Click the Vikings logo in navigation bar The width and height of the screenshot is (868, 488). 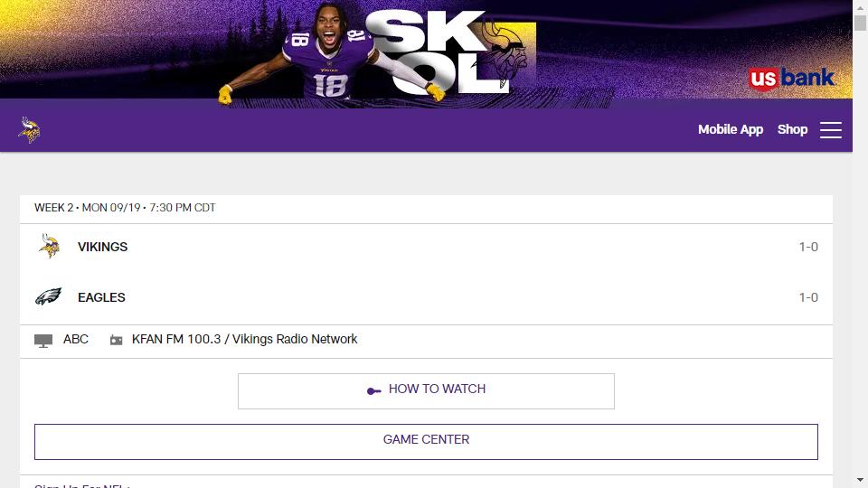[x=29, y=130]
